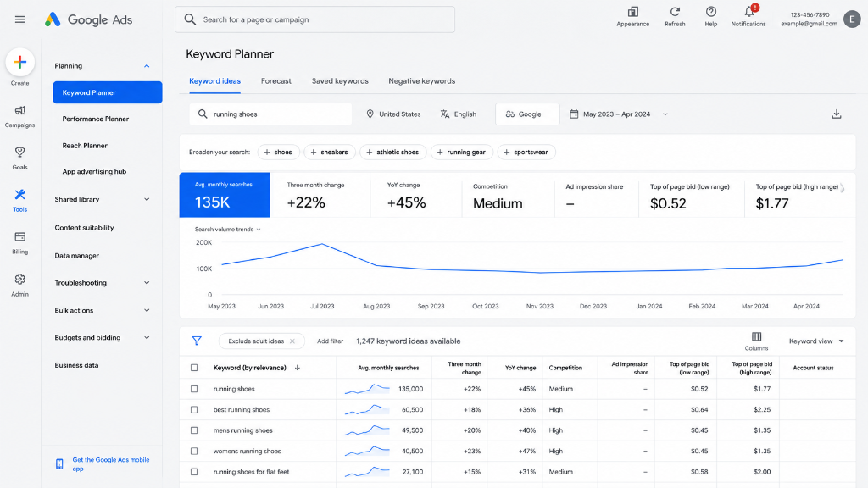868x488 pixels.
Task: Click the filter funnel icon
Action: click(197, 341)
